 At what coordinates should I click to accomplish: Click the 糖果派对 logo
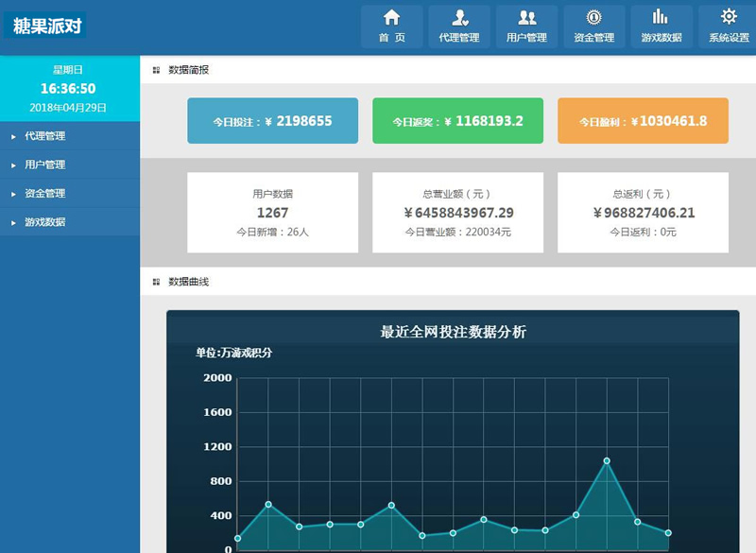(46, 26)
